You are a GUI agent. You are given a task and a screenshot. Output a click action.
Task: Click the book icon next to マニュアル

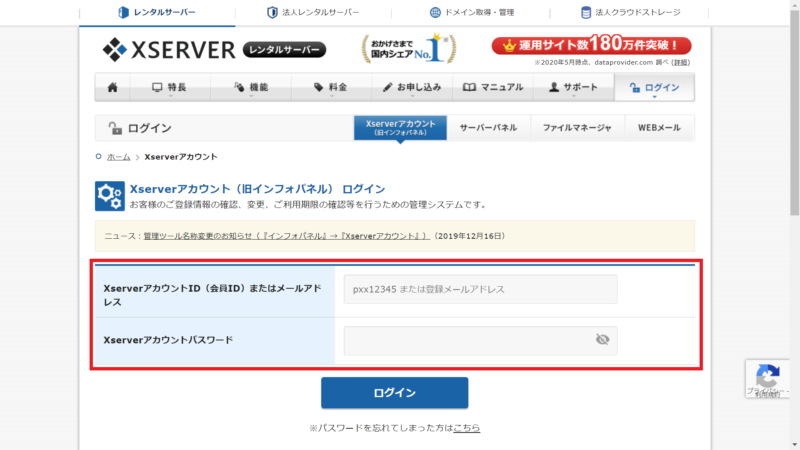tap(469, 87)
